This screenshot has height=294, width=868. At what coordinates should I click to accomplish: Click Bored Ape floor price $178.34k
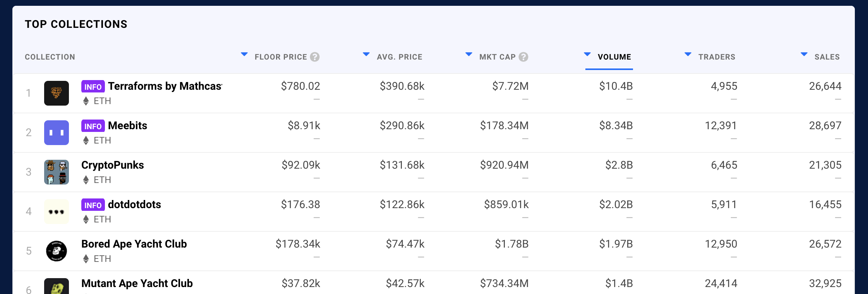[298, 244]
